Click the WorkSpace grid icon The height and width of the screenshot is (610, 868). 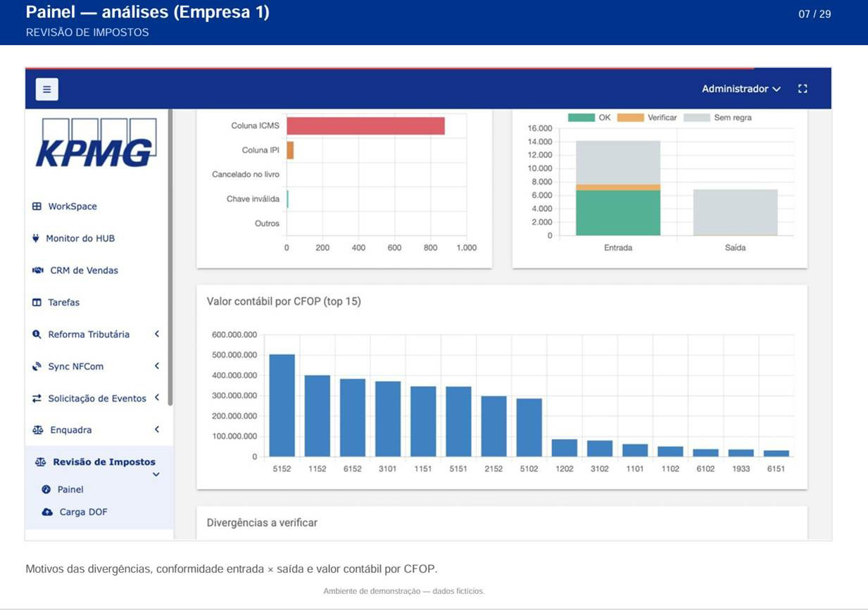point(37,206)
